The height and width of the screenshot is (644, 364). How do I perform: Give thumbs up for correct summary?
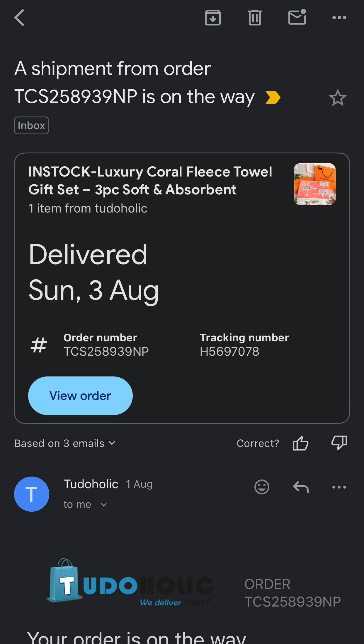pyautogui.click(x=300, y=443)
